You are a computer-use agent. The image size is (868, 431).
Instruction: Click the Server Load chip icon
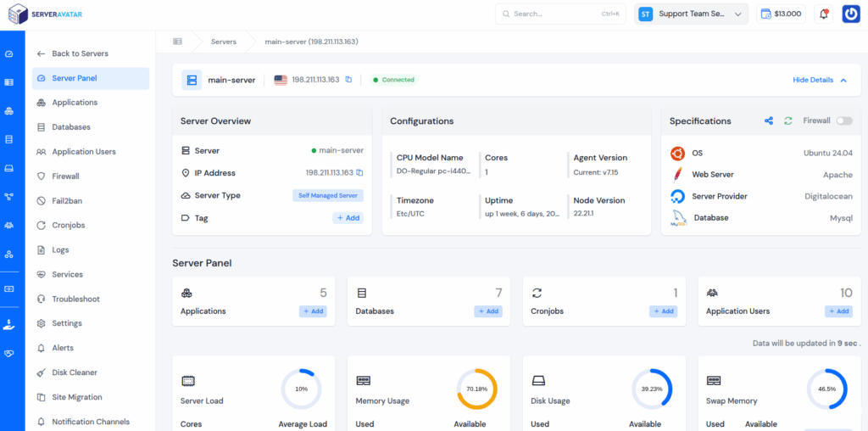(188, 381)
